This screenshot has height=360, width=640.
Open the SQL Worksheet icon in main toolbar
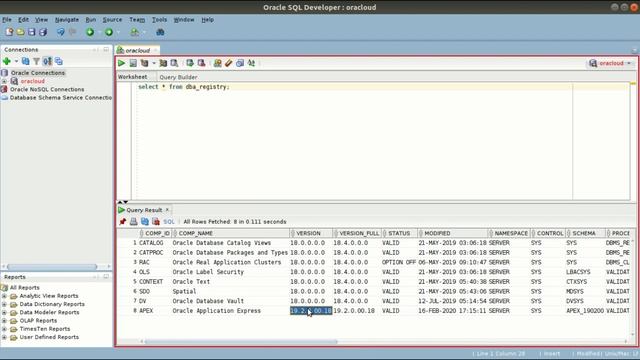pos(134,32)
